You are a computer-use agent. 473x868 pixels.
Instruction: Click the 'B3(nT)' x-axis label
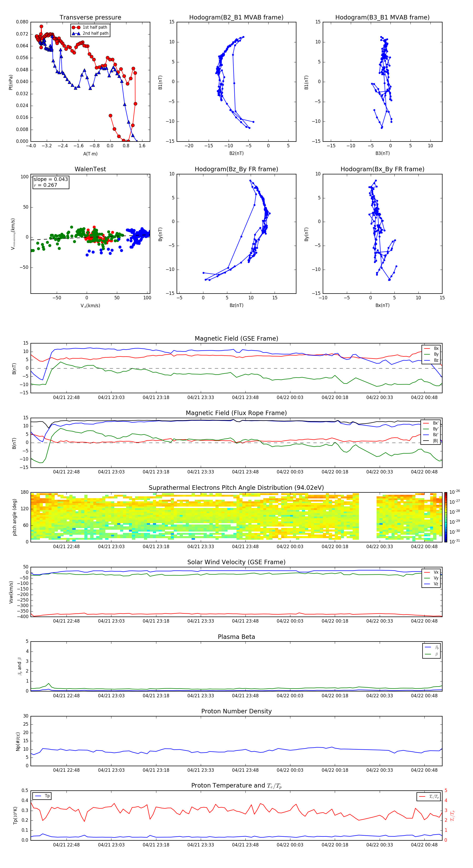[x=382, y=153]
